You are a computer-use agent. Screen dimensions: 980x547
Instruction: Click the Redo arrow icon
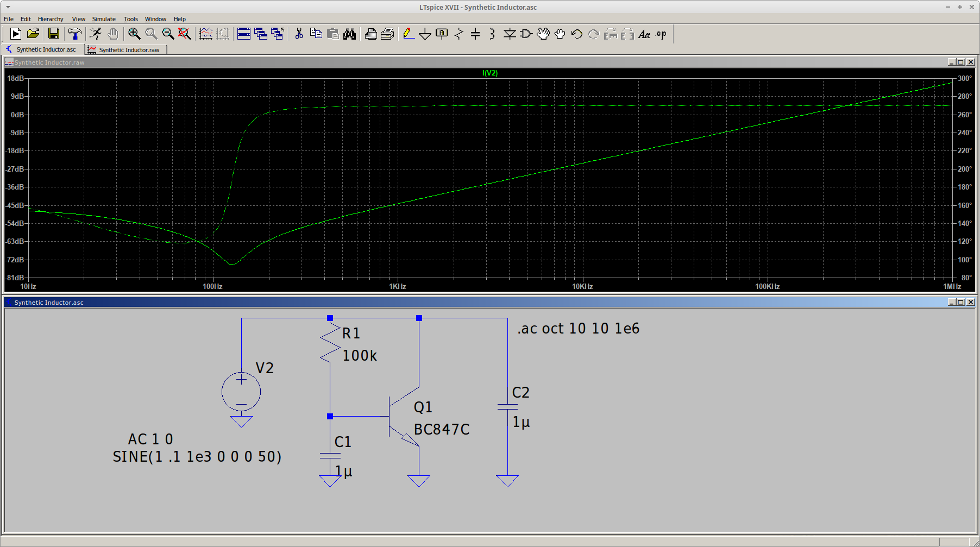tap(594, 34)
